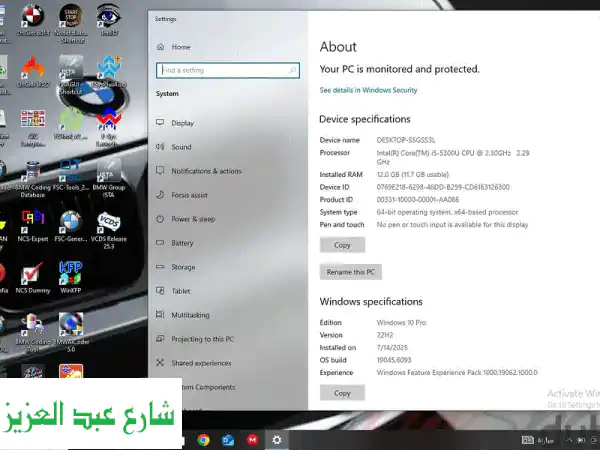Click the Device ID value text

[x=443, y=187]
